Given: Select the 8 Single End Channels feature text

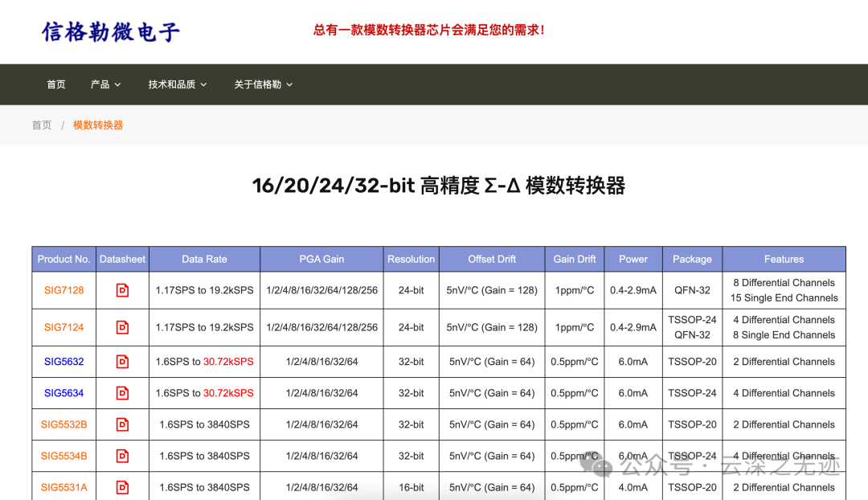Looking at the screenshot, I should coord(784,335).
